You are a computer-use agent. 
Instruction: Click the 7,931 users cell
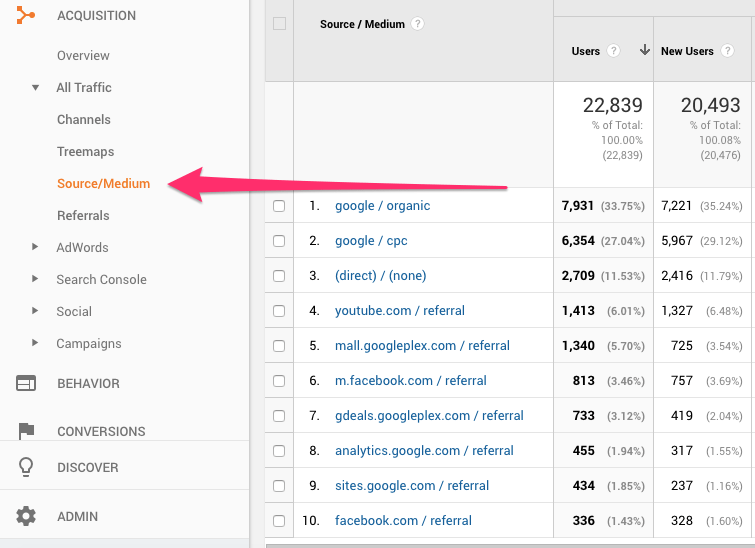click(x=578, y=206)
